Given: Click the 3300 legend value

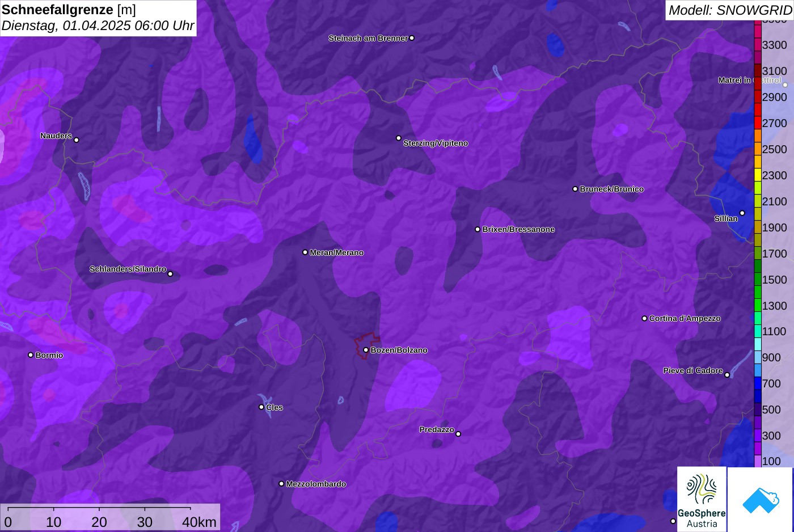Looking at the screenshot, I should coord(775,45).
